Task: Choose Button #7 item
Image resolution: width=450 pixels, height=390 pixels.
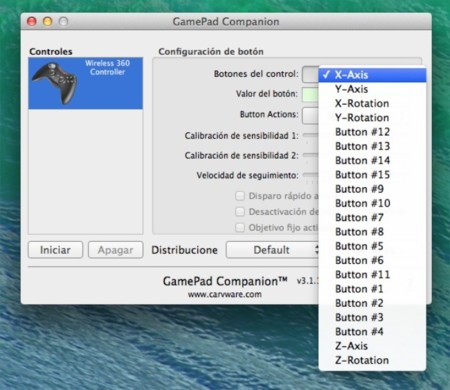Action: (372, 218)
